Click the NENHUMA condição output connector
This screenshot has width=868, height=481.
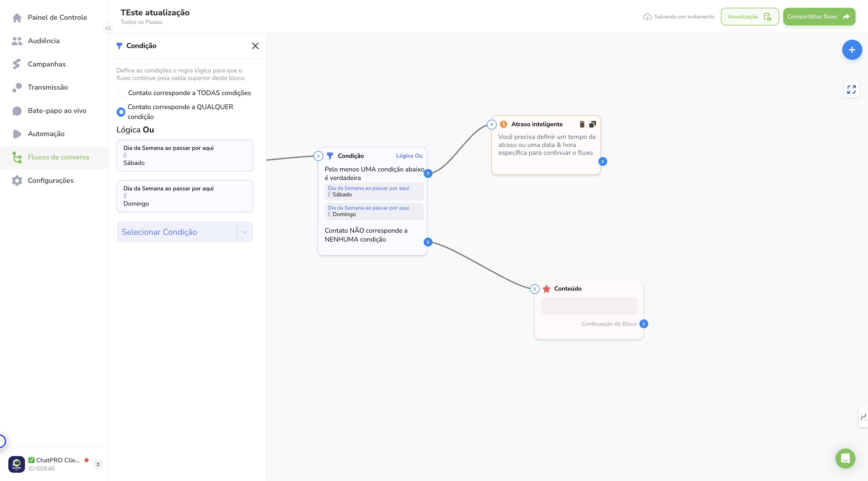pyautogui.click(x=428, y=242)
